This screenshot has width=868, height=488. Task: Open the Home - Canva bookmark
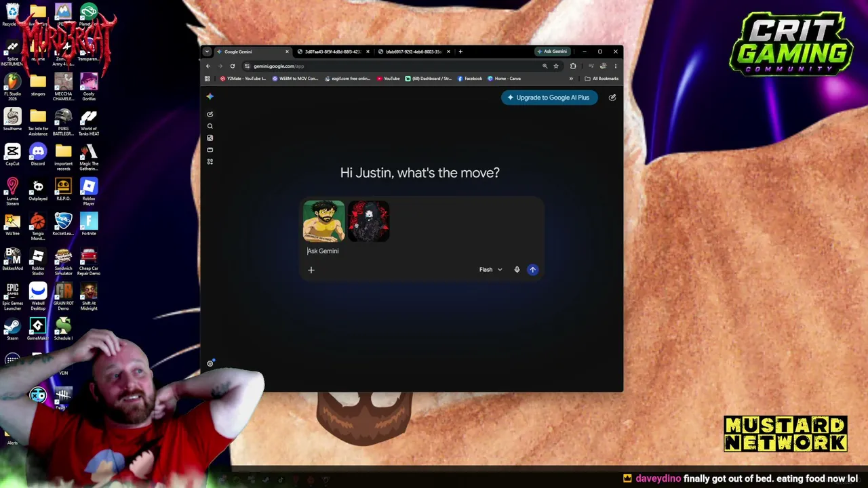click(x=504, y=79)
